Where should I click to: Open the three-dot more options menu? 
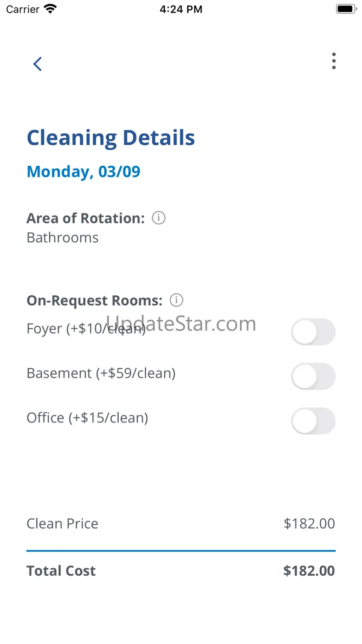pos(334,61)
